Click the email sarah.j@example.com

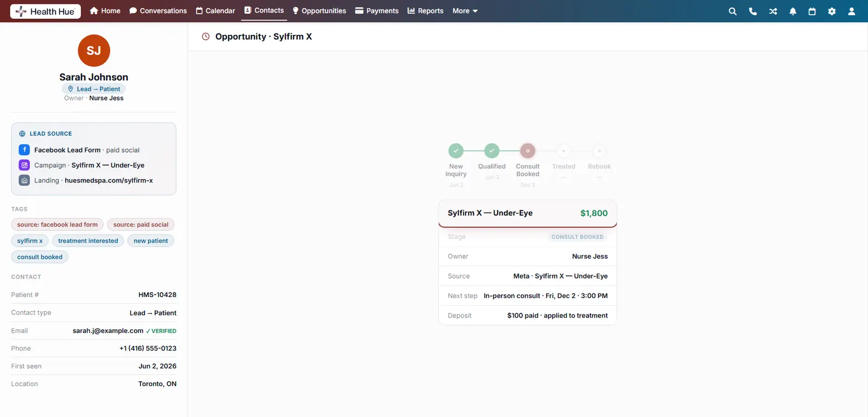click(108, 331)
